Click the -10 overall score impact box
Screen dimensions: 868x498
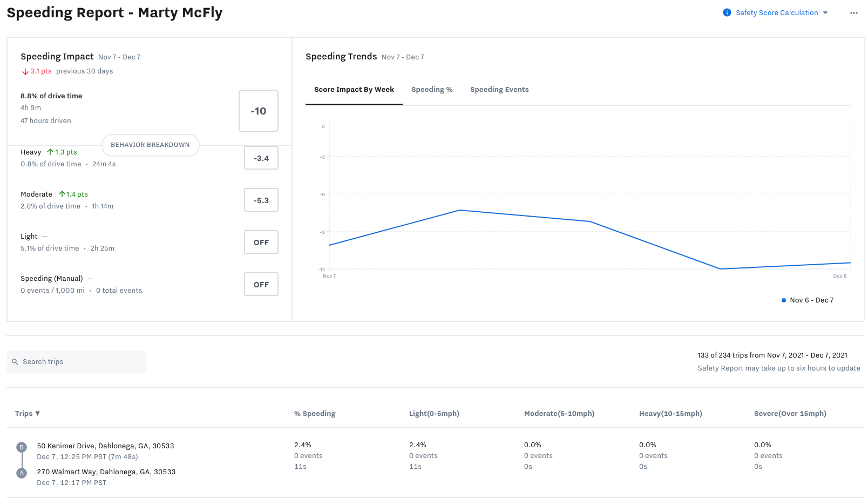[x=259, y=111]
